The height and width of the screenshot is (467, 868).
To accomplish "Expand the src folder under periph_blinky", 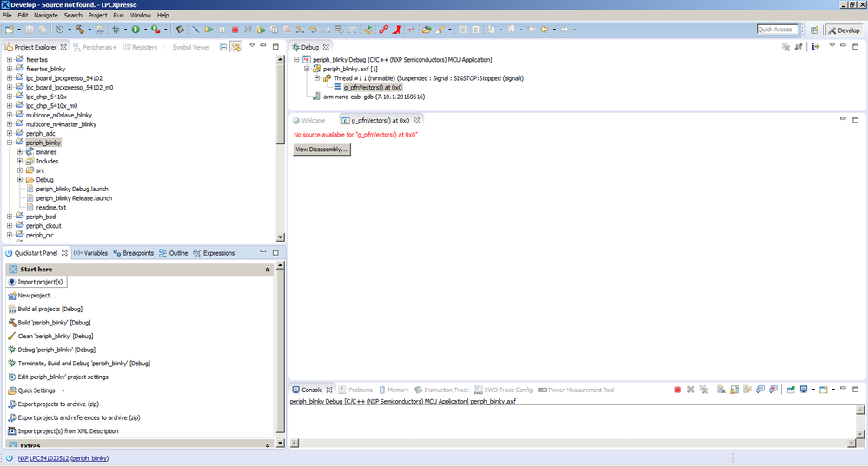I will tap(20, 170).
